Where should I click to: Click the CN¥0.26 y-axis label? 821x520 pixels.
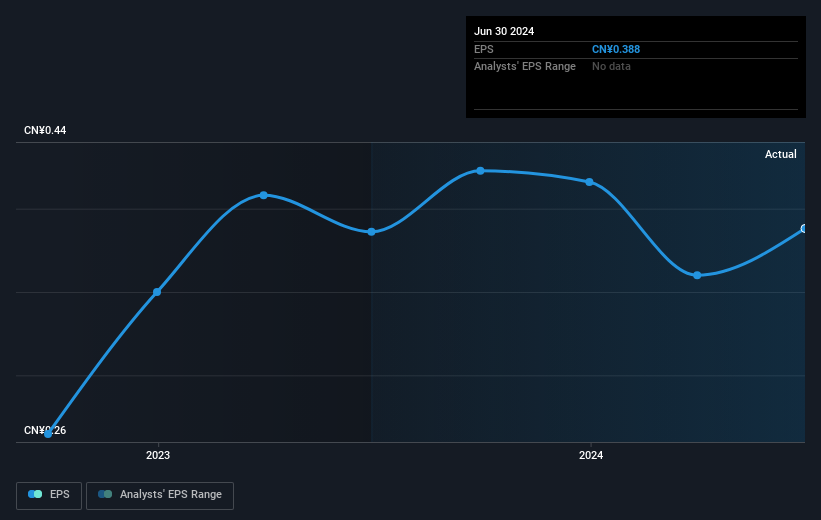coord(45,430)
